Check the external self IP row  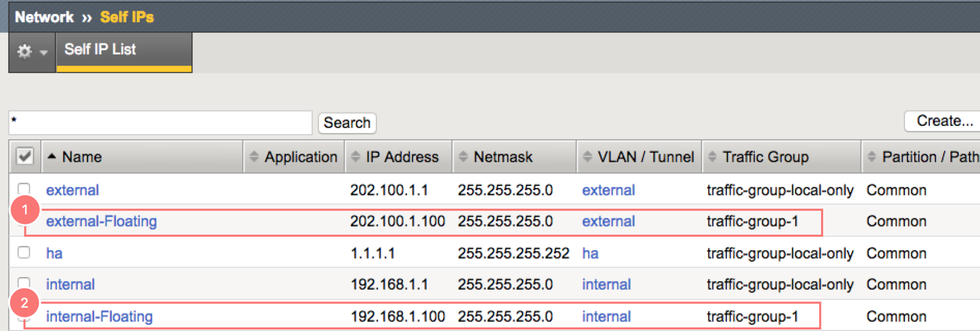24,189
